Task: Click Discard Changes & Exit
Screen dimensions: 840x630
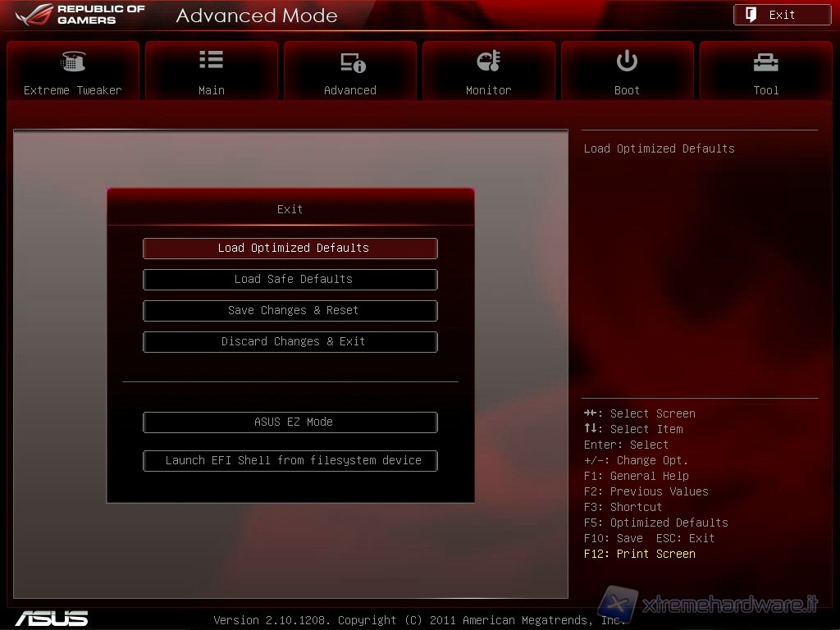Action: [290, 342]
